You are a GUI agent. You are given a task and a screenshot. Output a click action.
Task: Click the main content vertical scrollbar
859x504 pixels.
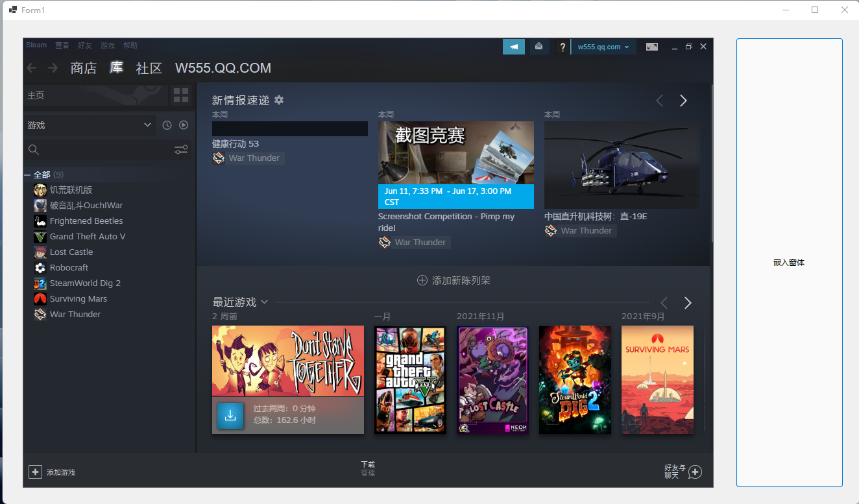click(712, 163)
